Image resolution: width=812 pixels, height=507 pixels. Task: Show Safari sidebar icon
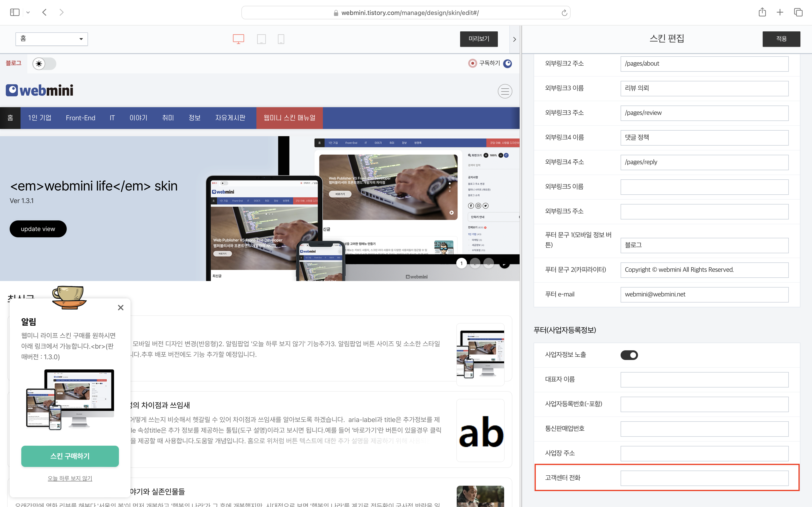(x=15, y=12)
